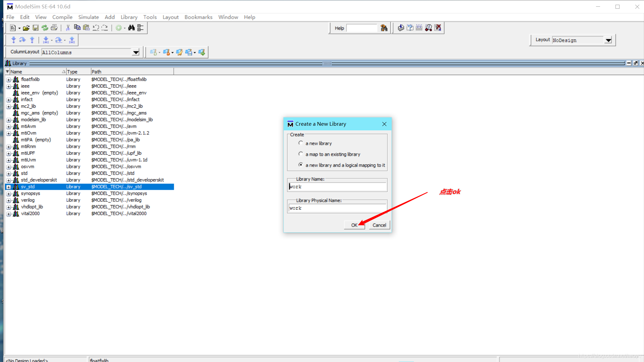
Task: Click the green Add-to-wave circle icon
Action: pyautogui.click(x=118, y=28)
